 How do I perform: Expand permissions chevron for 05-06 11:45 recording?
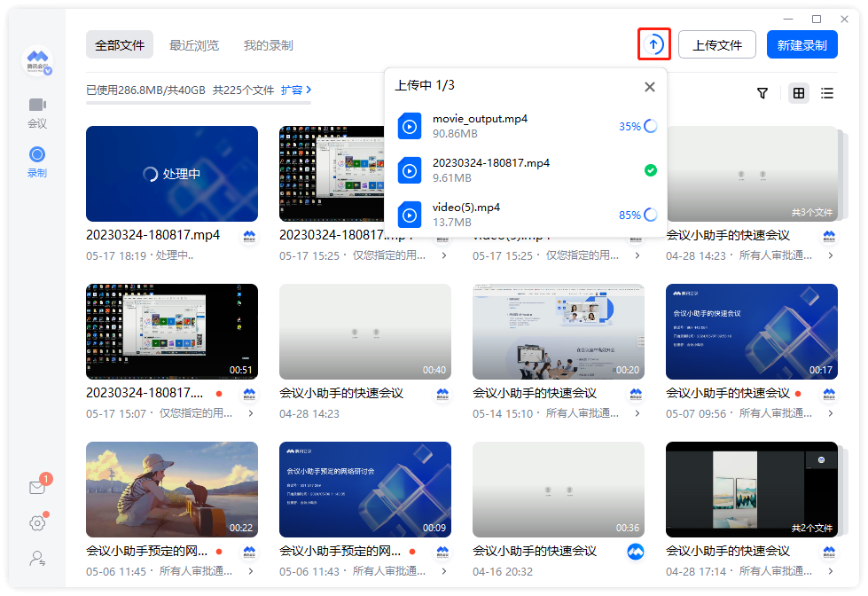click(x=251, y=571)
